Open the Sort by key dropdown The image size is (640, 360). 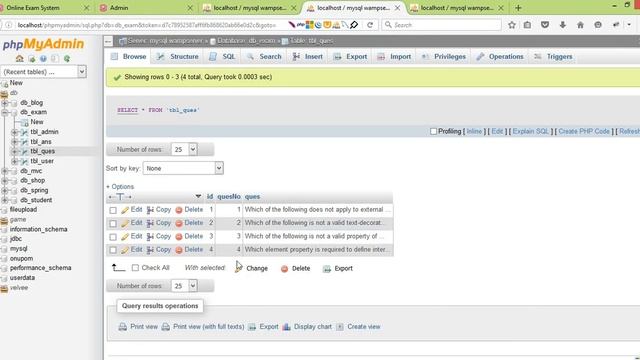pyautogui.click(x=183, y=168)
